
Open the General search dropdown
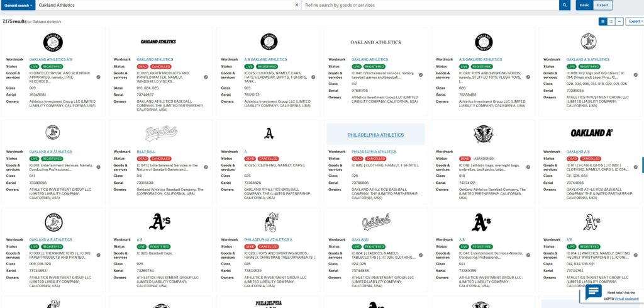[x=18, y=5]
